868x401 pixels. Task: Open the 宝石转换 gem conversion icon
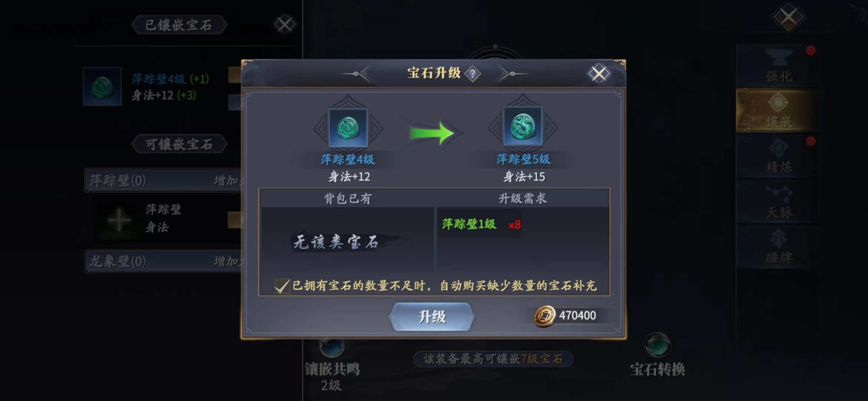pyautogui.click(x=657, y=345)
